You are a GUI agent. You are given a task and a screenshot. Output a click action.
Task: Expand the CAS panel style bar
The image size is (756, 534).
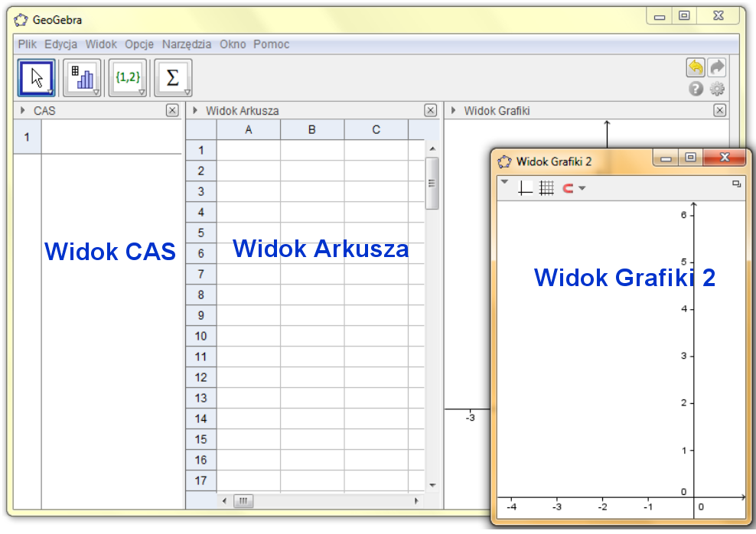coord(23,110)
